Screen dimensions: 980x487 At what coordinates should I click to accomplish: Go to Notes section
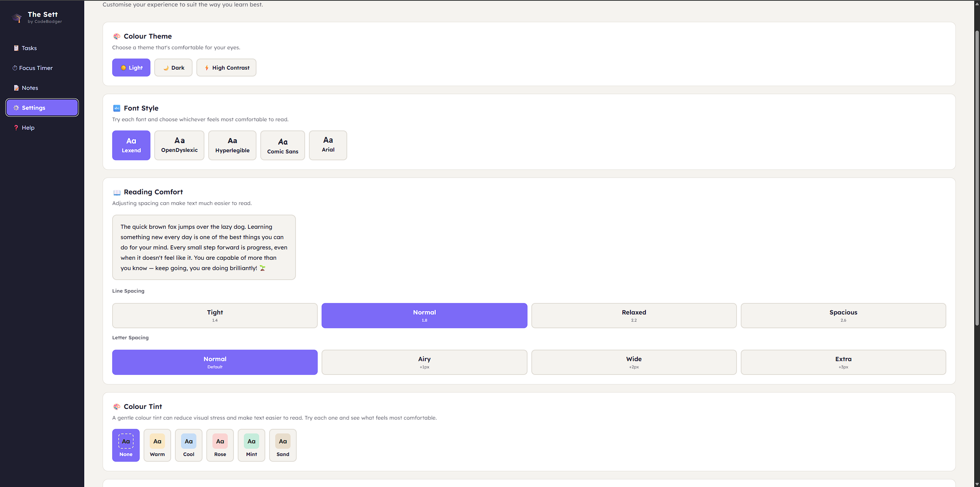click(42, 88)
